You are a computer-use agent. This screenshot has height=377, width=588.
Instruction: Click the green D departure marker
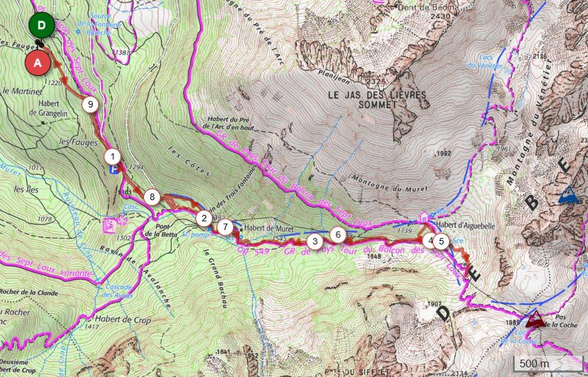click(41, 26)
